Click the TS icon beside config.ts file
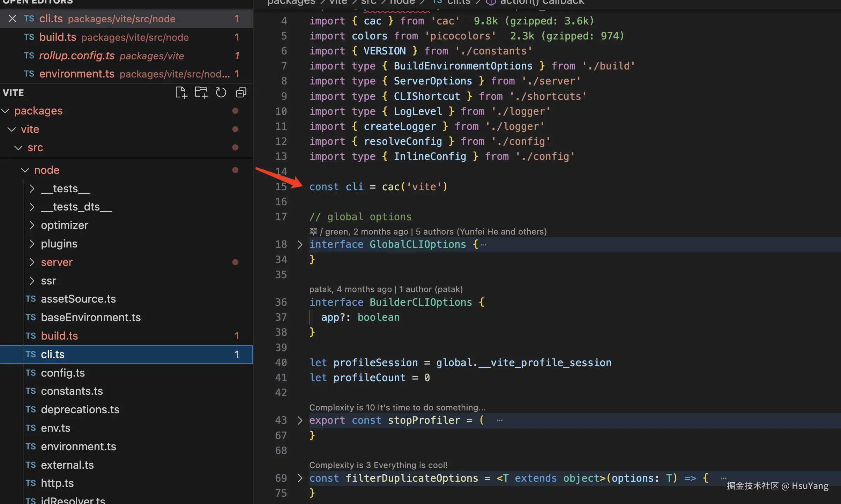This screenshot has width=841, height=504. click(x=31, y=373)
